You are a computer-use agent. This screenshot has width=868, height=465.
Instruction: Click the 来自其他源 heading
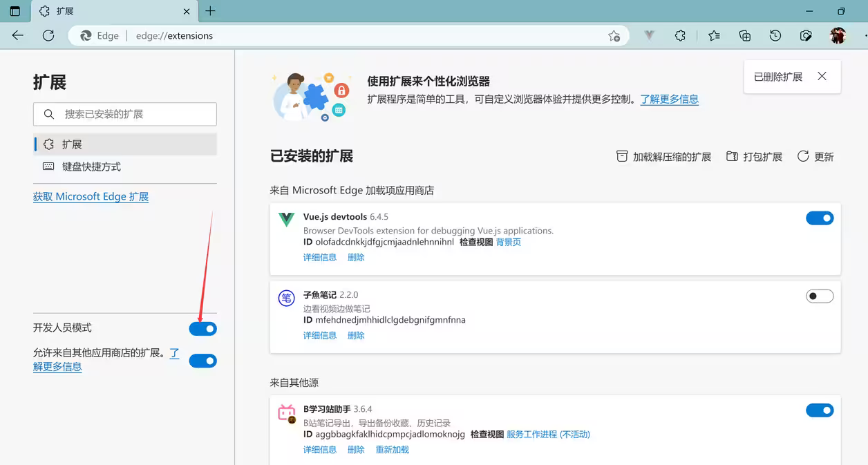click(x=294, y=382)
